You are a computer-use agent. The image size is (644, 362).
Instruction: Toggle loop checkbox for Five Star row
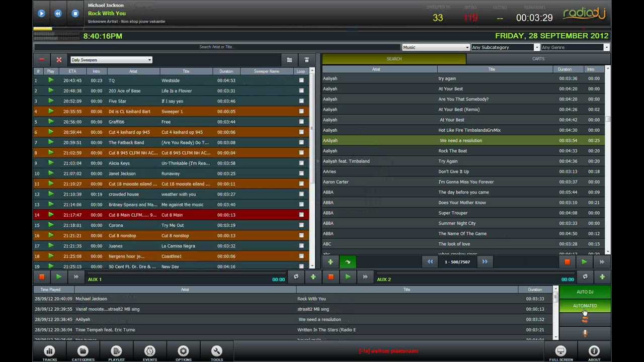(301, 101)
